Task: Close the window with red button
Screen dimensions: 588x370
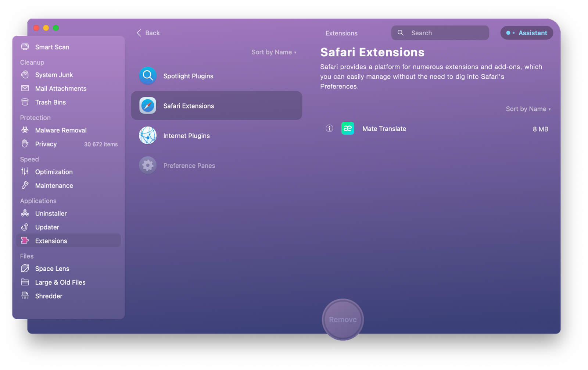Action: coord(36,28)
